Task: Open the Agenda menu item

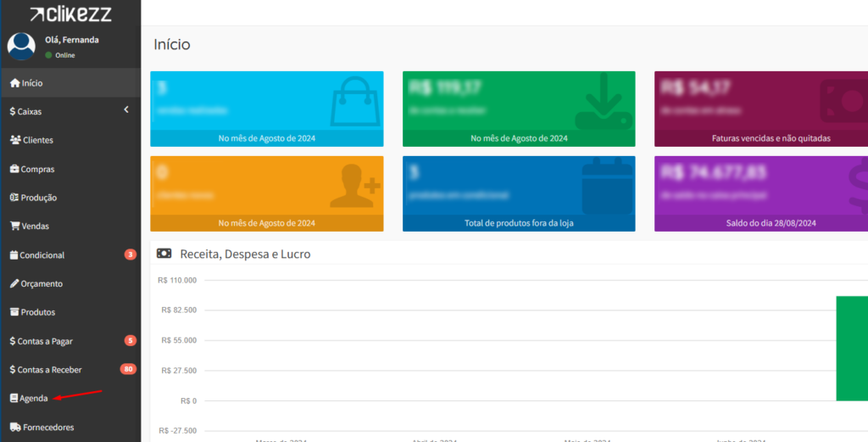Action: [33, 399]
